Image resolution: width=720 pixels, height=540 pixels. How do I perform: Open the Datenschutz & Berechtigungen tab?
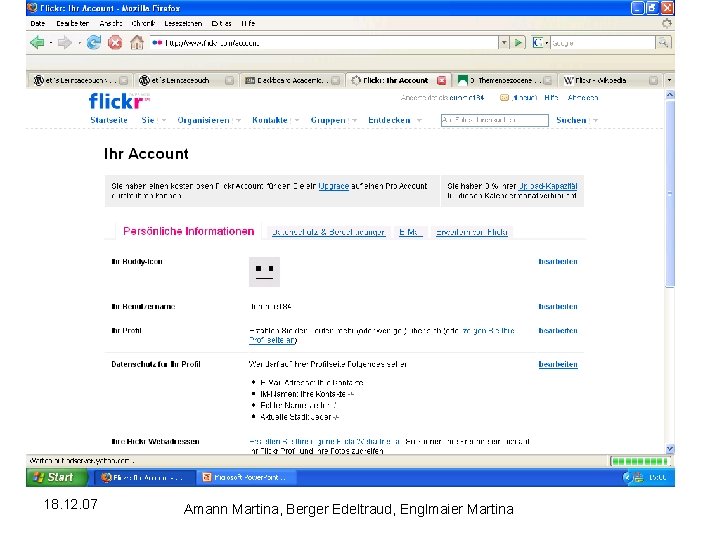[328, 232]
